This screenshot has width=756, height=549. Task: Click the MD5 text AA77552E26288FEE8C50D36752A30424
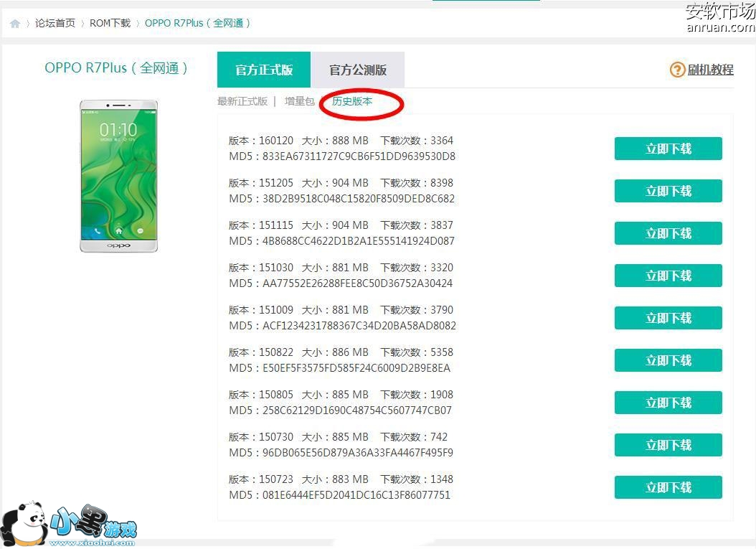357,283
